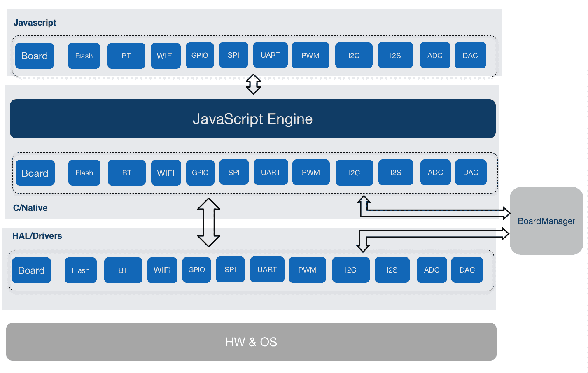This screenshot has height=373, width=588.
Task: Select UART block in the Javascript row
Action: [270, 55]
